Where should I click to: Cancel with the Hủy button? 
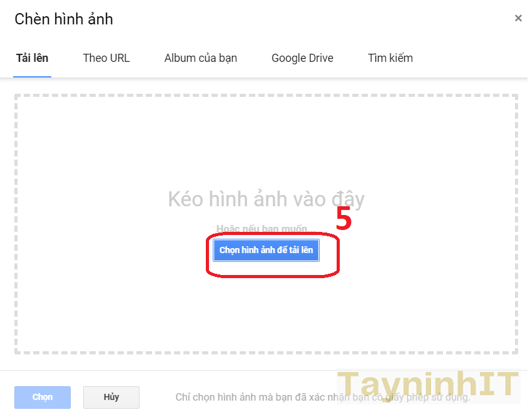tap(111, 397)
